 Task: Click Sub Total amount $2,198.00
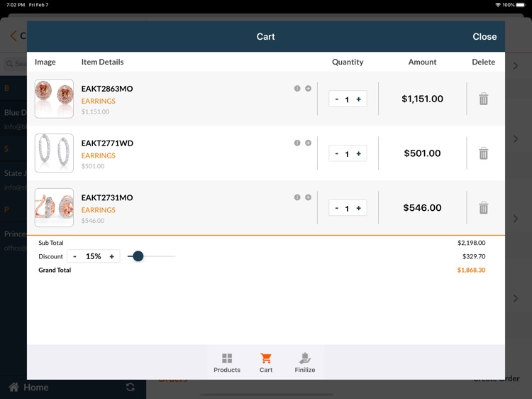pyautogui.click(x=471, y=243)
